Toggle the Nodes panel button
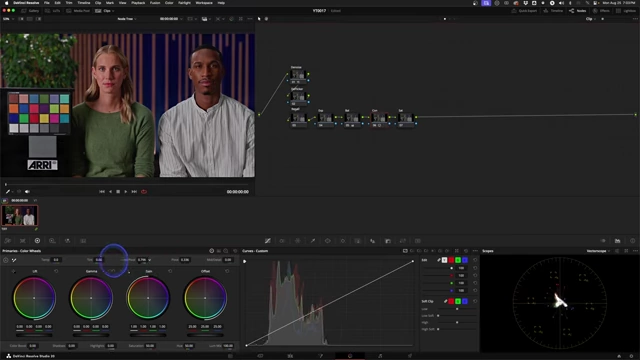The image size is (640, 360). [578, 11]
